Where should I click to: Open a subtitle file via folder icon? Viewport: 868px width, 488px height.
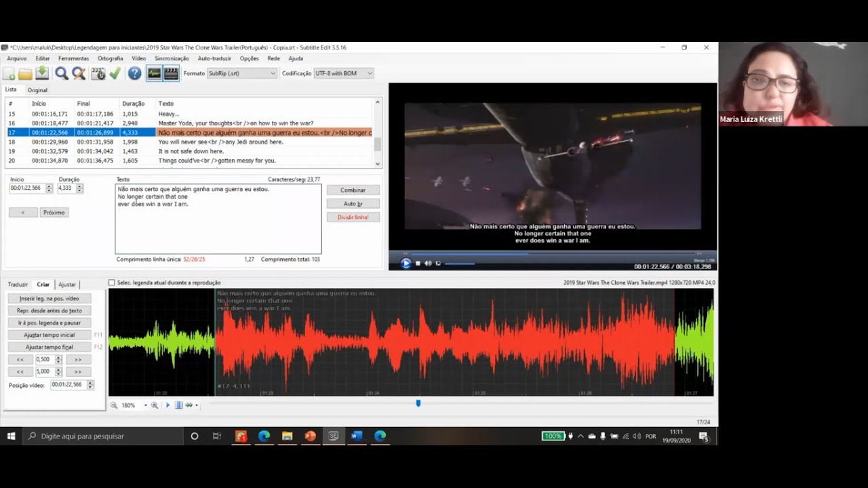pyautogui.click(x=26, y=73)
